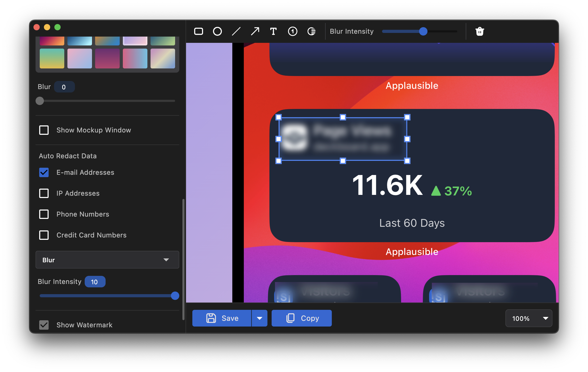Select the arrow drawing tool
Screen dimensions: 588x372
(255, 31)
